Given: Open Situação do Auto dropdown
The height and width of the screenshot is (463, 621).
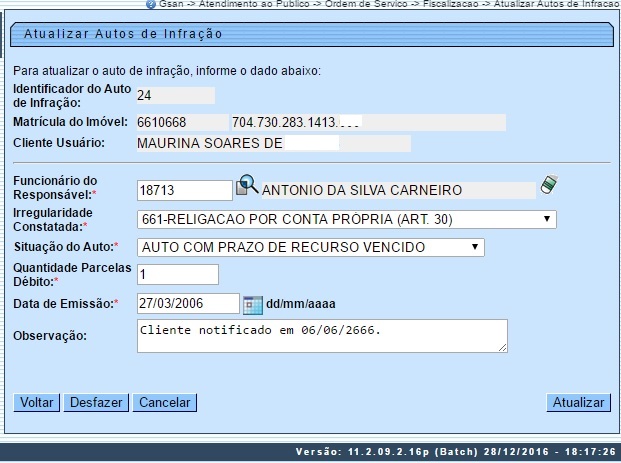Looking at the screenshot, I should point(310,247).
